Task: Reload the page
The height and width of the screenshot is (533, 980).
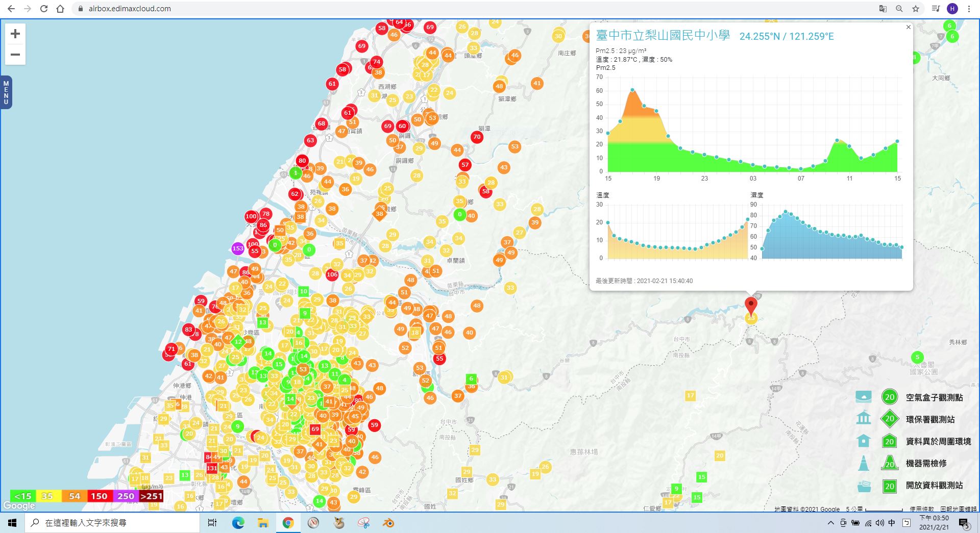Action: tap(44, 9)
